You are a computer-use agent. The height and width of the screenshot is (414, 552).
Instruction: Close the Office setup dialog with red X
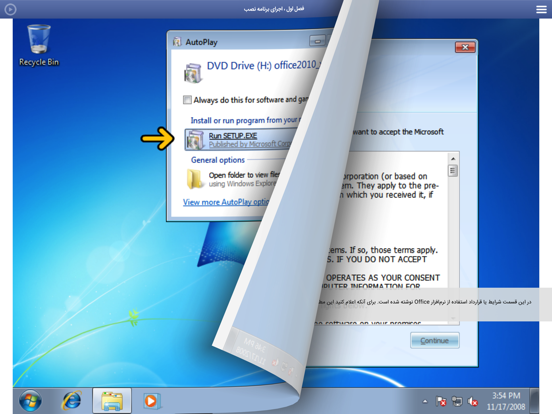coord(465,47)
